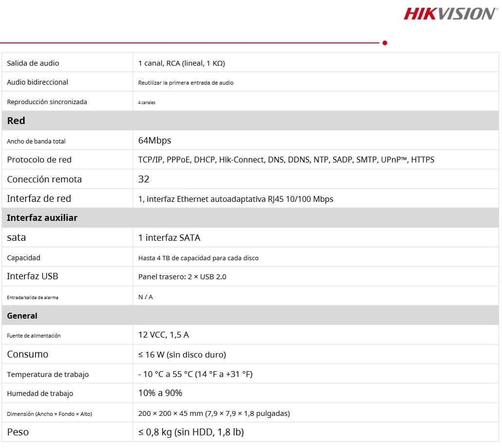The image size is (502, 448).
Task: Select the Red section header
Action: 16,121
